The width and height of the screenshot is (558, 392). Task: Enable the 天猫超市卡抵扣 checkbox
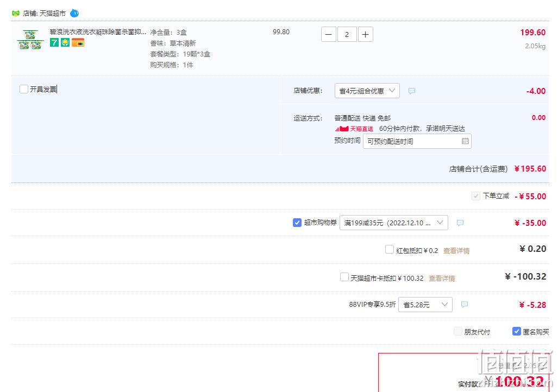(344, 277)
